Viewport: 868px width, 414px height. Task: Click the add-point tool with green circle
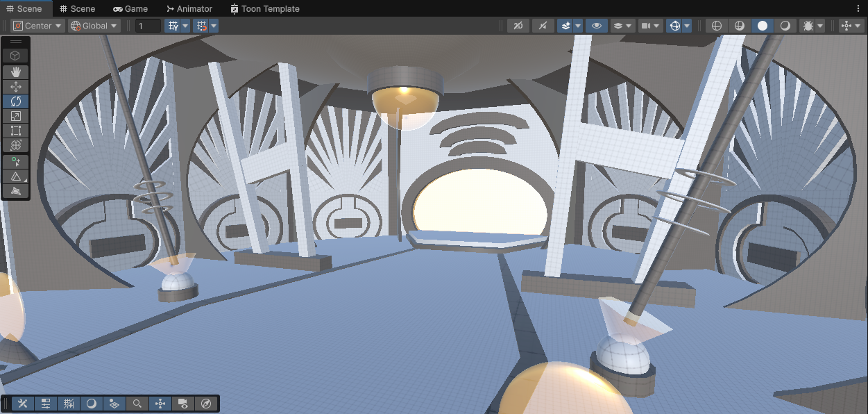[16, 161]
